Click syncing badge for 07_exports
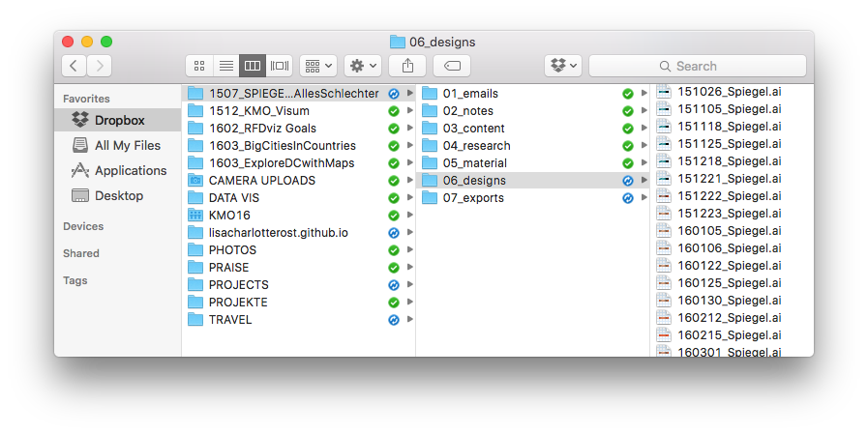Viewport: 868px width, 434px height. pyautogui.click(x=628, y=198)
